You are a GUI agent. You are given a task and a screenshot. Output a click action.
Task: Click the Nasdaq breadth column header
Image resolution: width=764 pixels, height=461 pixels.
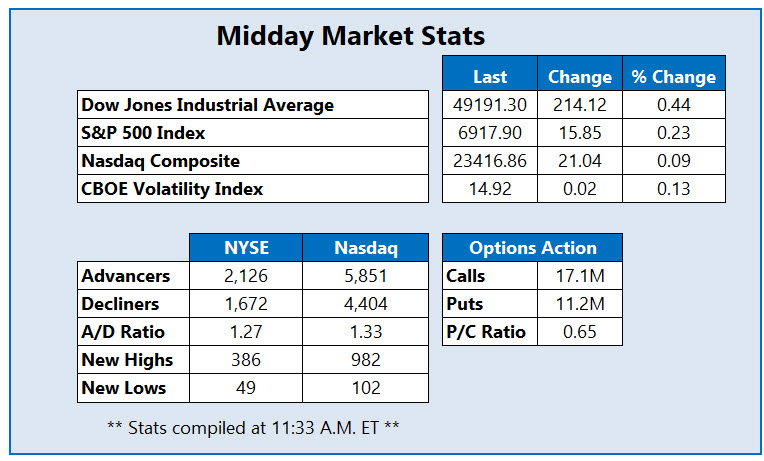point(365,248)
